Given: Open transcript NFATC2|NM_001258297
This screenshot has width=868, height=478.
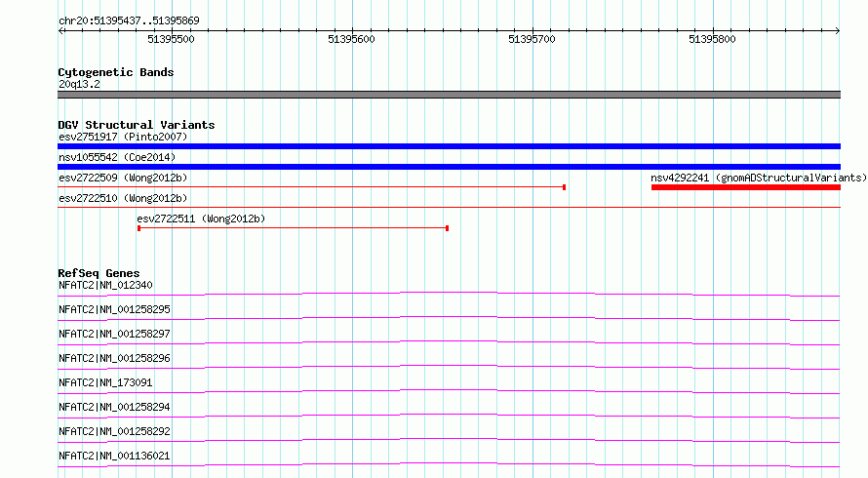Looking at the screenshot, I should point(114,334).
